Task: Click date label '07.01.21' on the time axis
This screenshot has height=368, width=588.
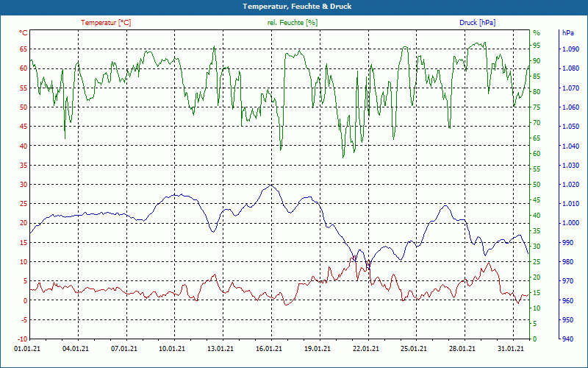Action: [124, 349]
